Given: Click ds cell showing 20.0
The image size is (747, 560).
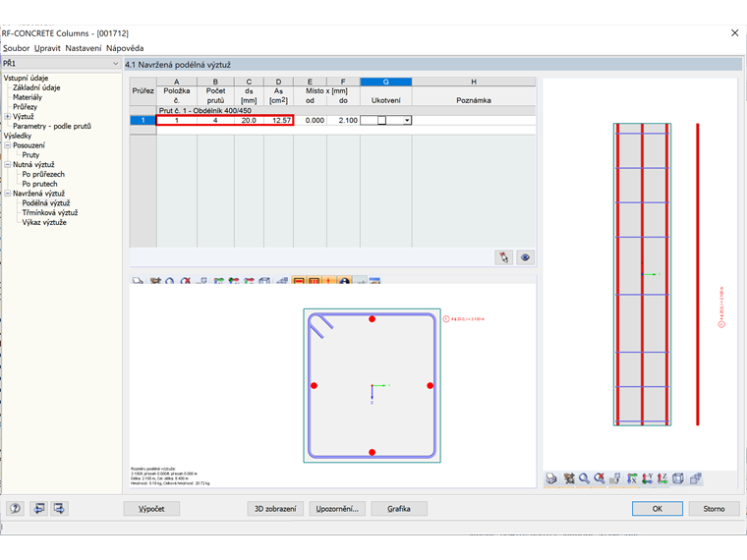Looking at the screenshot, I should pyautogui.click(x=249, y=121).
